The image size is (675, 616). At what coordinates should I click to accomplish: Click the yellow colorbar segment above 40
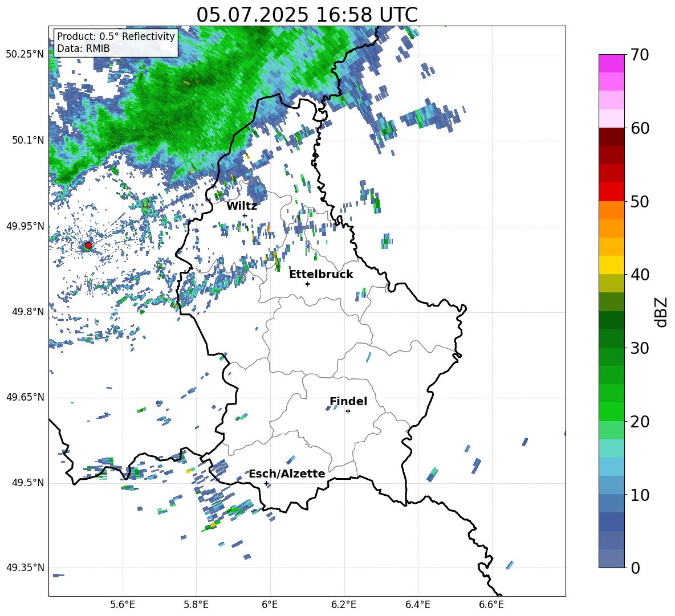pos(611,265)
